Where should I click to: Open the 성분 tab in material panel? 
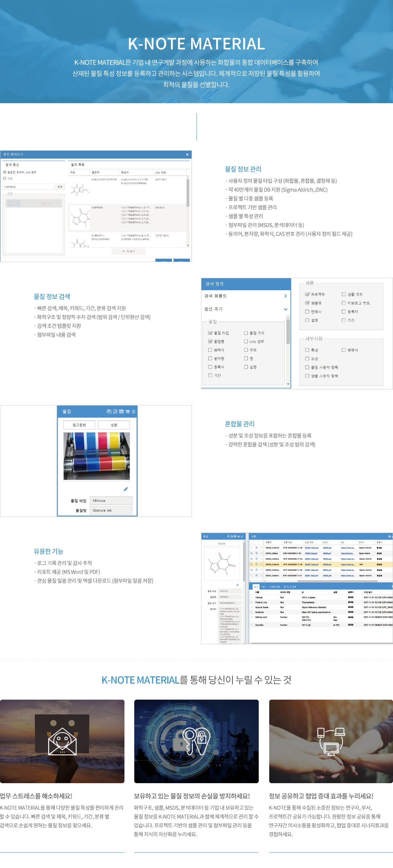114,425
